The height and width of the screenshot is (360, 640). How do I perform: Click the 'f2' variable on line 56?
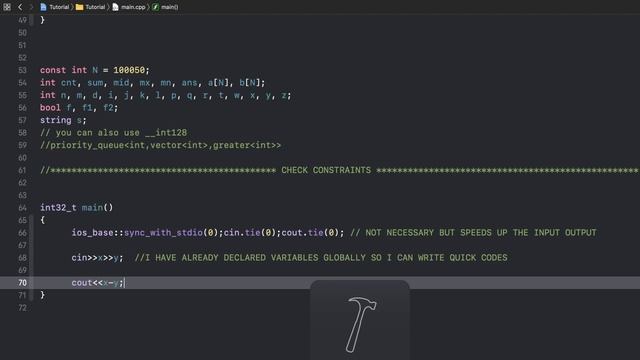click(108, 108)
